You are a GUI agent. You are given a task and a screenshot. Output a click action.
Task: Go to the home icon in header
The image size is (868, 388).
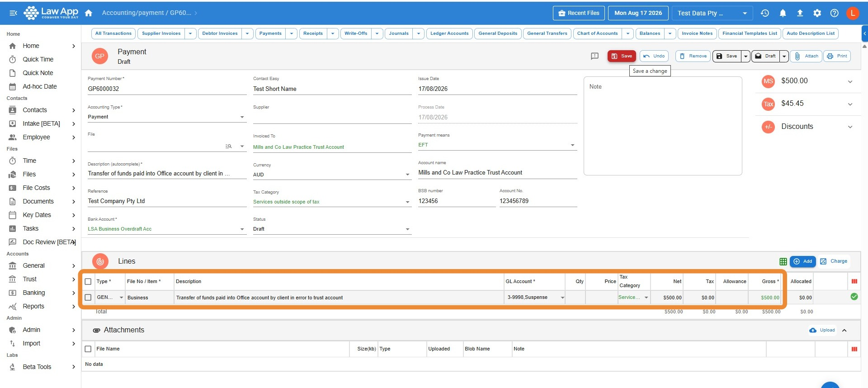click(x=89, y=13)
